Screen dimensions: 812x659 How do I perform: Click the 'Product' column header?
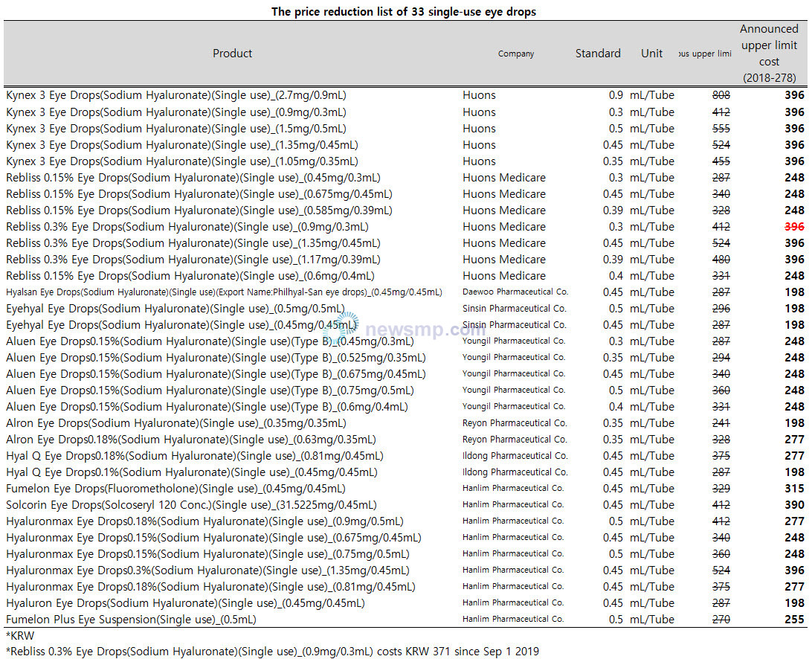point(232,54)
